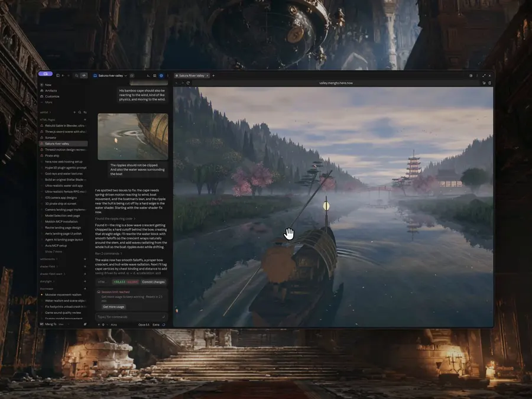Add a session to storylight project
Screen dimensions: 532x399
[85, 281]
